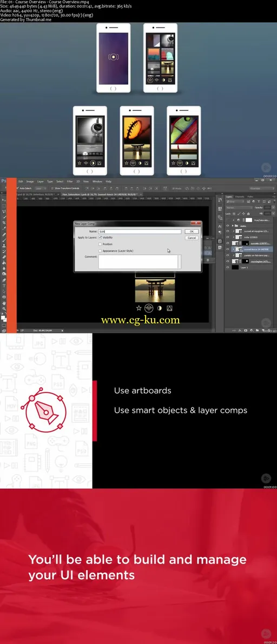Viewport: 277px width, 644px height.
Task: Click the 3D Mode button in options bar
Action: [176, 188]
